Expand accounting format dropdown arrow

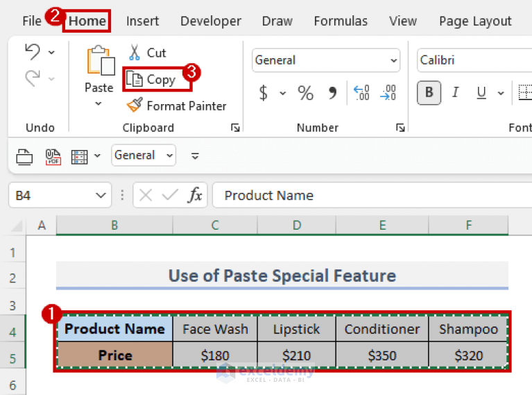click(x=282, y=93)
